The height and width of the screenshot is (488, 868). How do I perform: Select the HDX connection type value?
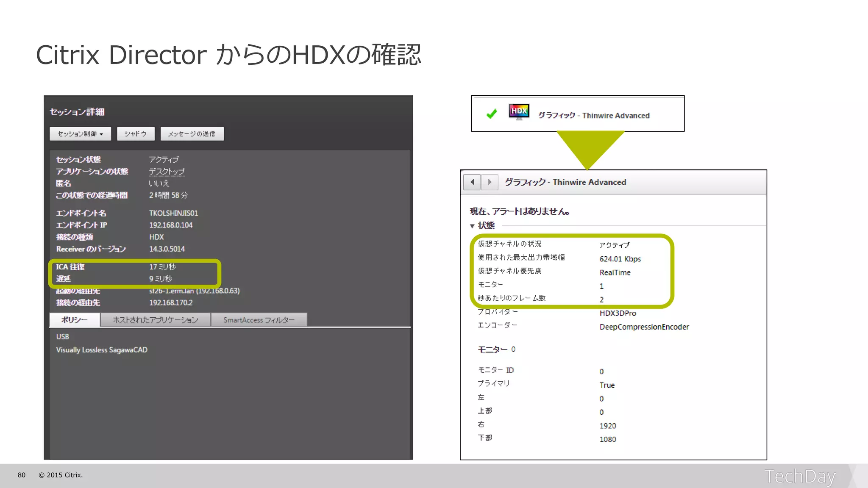click(x=156, y=237)
